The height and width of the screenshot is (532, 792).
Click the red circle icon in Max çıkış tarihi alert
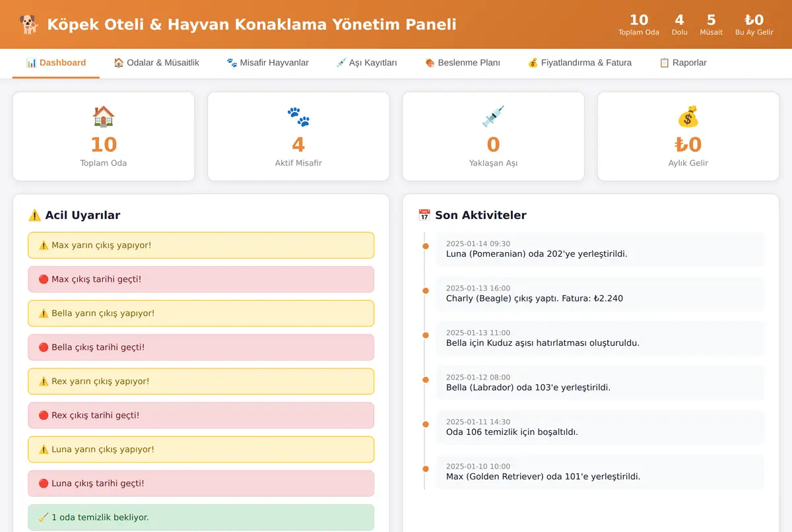(44, 279)
